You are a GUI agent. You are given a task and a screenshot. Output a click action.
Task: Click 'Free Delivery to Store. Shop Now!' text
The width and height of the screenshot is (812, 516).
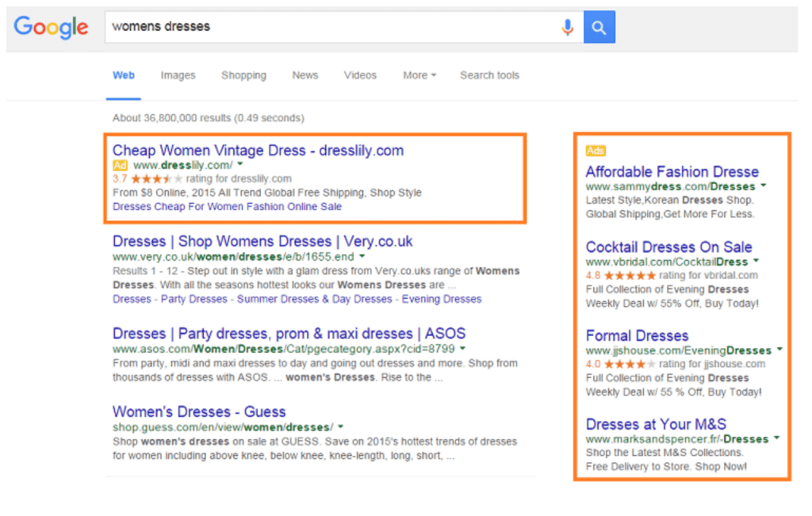point(666,467)
